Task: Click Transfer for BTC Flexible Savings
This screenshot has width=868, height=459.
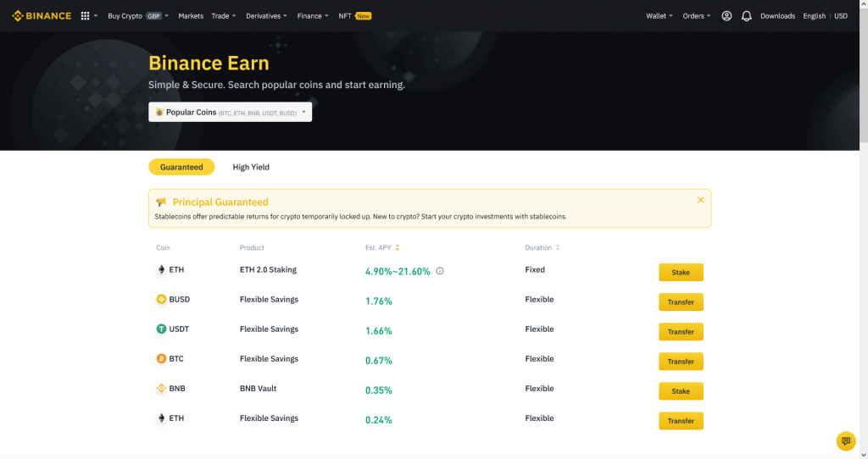Action: (681, 362)
